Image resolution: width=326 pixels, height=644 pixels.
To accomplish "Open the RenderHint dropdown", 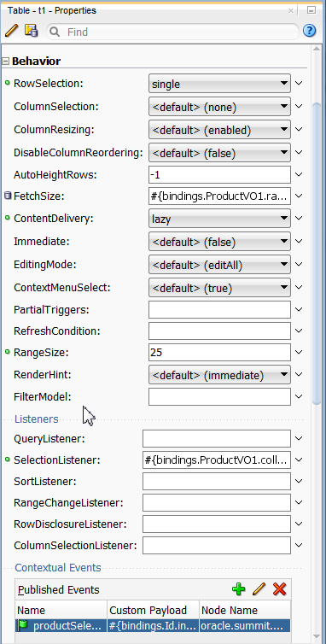I will coord(219,375).
